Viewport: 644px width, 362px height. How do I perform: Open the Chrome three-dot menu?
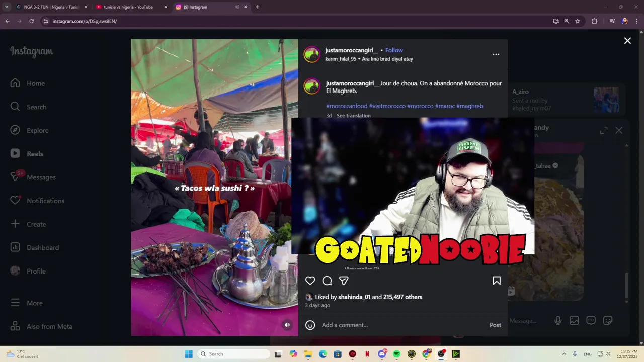click(637, 21)
